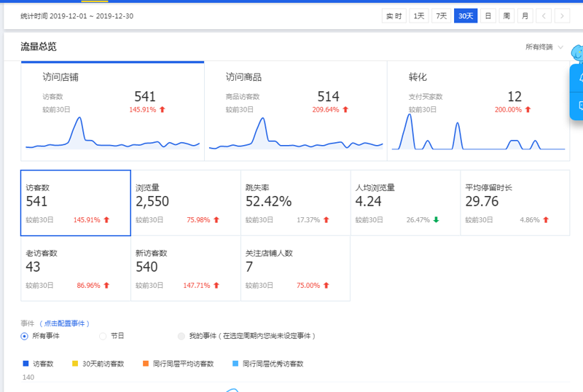
Task: Select the 平均停留时长 29.76 metric card
Action: (x=515, y=203)
